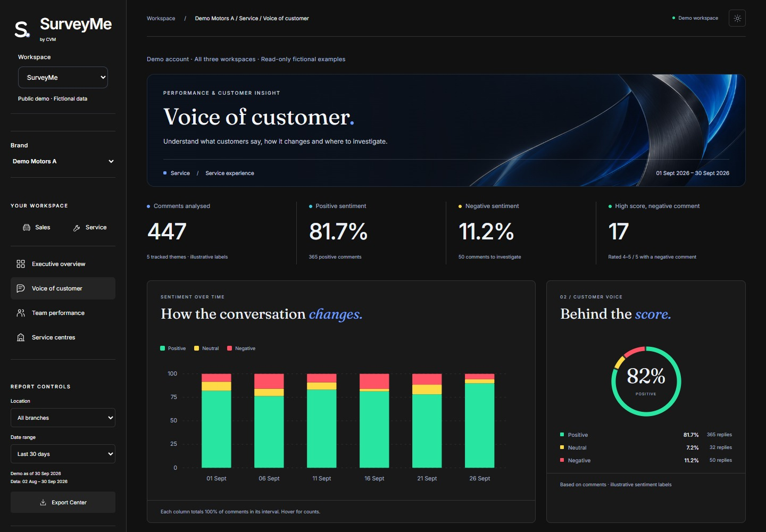Click 'Demo as of 30 Sep 2026' text
This screenshot has height=532, width=766.
coord(36,473)
